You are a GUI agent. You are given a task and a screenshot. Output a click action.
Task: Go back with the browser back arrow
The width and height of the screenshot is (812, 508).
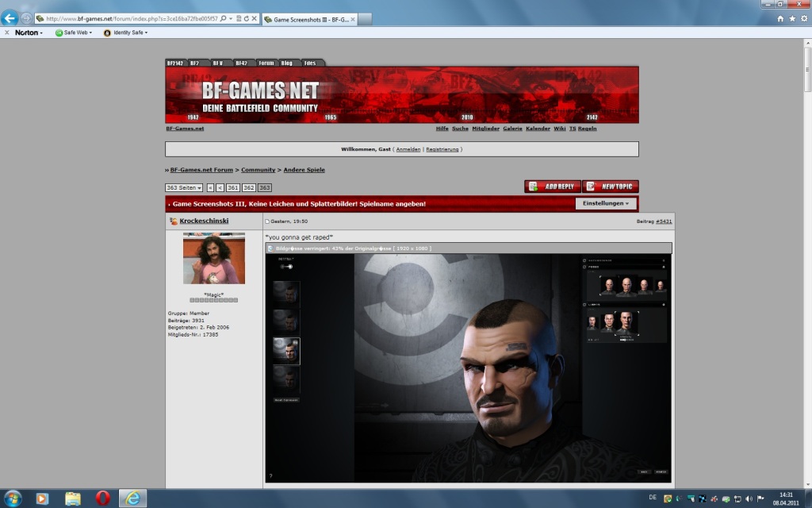click(x=10, y=18)
